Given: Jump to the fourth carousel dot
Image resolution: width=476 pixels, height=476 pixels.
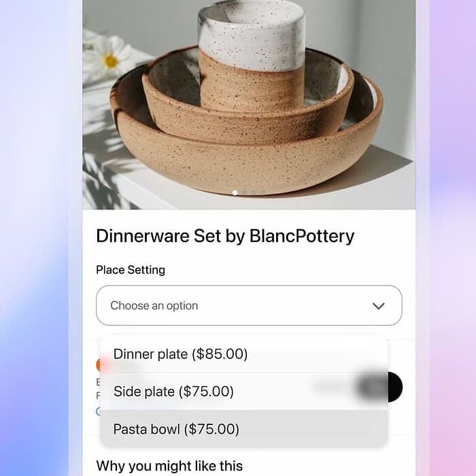Looking at the screenshot, I should tap(263, 192).
